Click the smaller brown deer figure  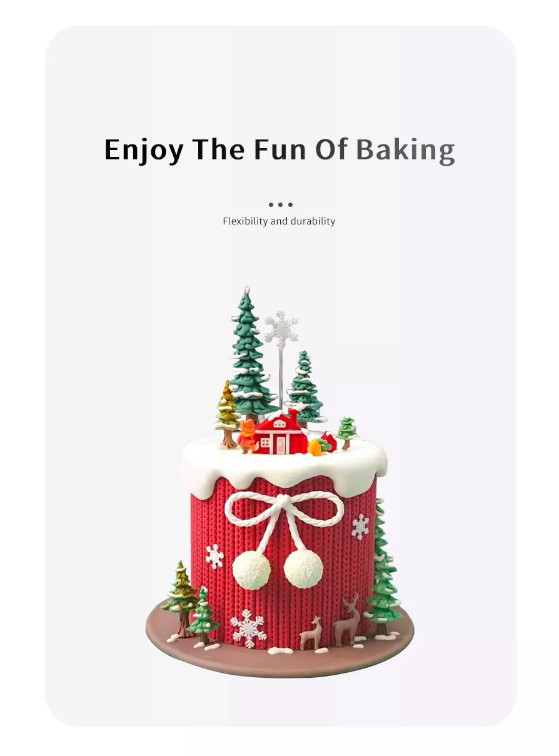tap(311, 633)
